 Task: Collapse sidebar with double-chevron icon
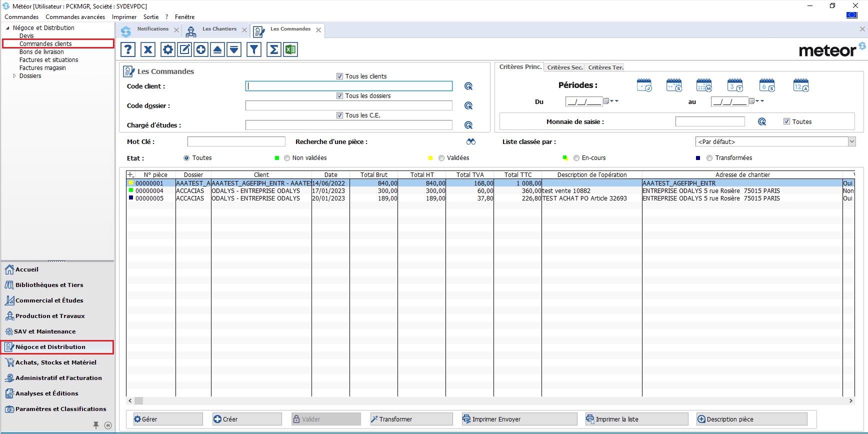pos(108,425)
